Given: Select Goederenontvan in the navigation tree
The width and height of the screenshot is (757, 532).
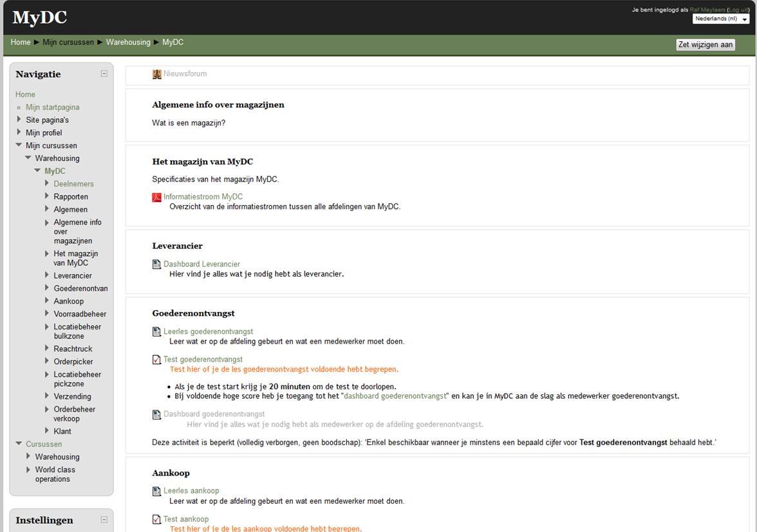Looking at the screenshot, I should (80, 288).
